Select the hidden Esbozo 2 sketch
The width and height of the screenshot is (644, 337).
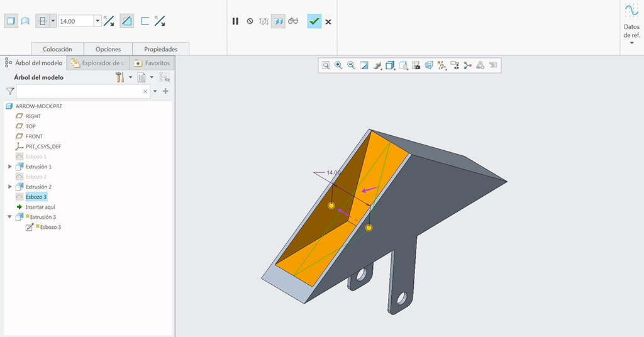pos(36,177)
